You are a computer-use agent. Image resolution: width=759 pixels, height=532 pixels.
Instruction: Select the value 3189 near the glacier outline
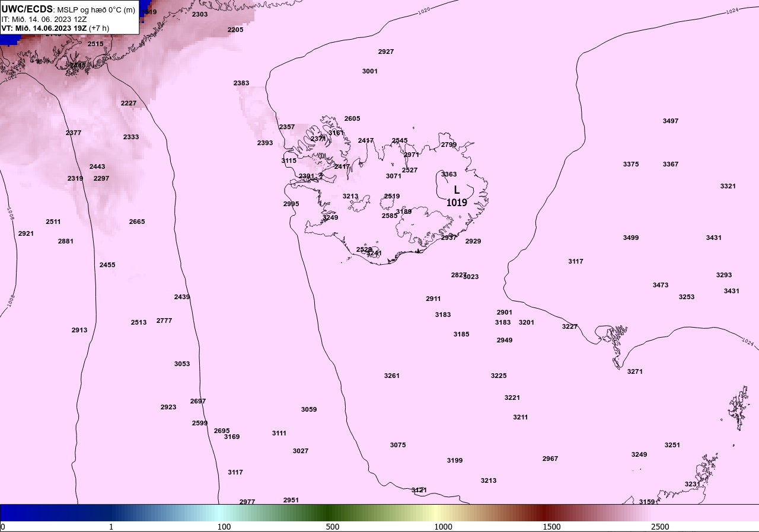coord(404,211)
